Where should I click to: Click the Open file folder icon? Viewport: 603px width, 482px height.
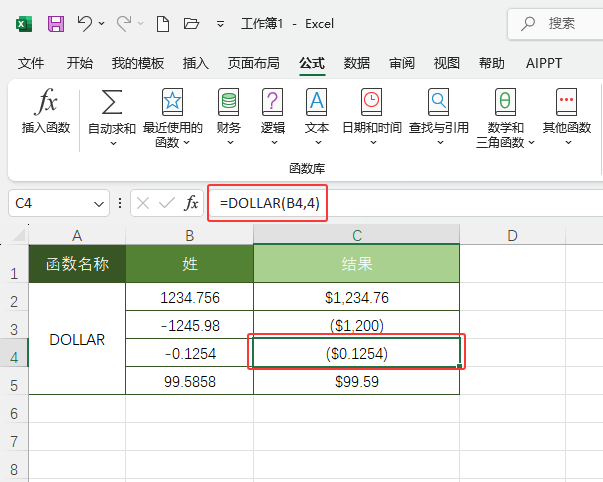[x=191, y=24]
